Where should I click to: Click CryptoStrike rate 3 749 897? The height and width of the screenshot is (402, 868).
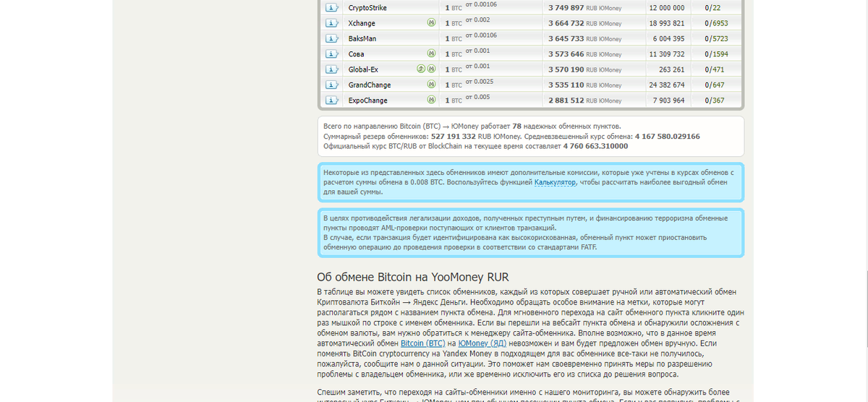pyautogui.click(x=566, y=8)
